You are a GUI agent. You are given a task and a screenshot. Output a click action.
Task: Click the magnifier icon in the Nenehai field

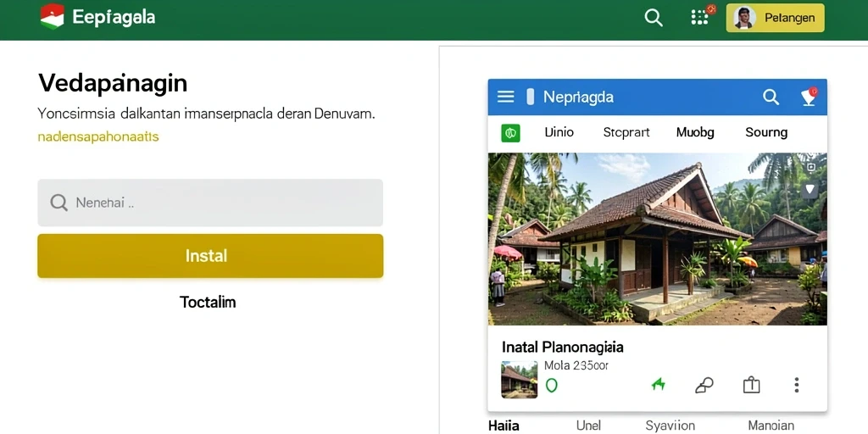click(x=58, y=203)
